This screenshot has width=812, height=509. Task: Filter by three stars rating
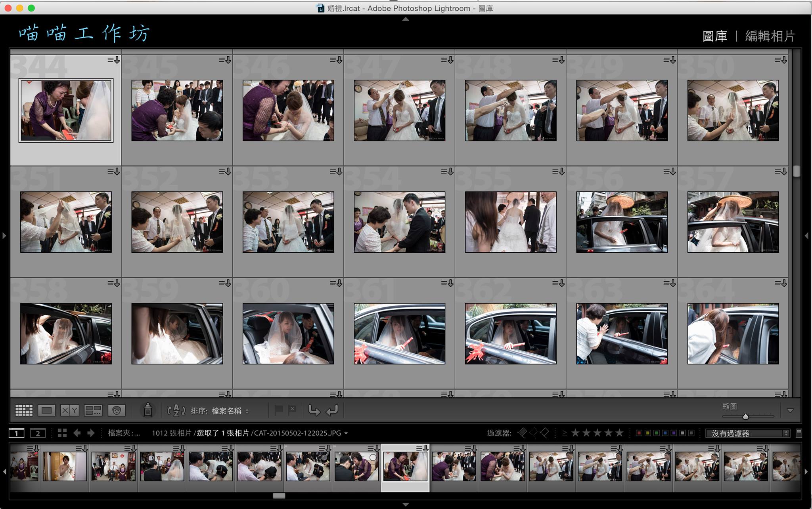598,433
